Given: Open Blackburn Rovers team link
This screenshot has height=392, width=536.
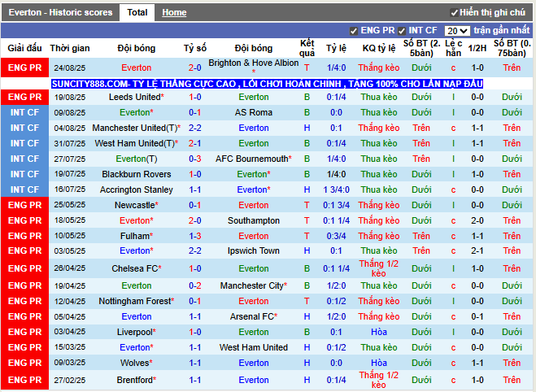Looking at the screenshot, I should 137,174.
